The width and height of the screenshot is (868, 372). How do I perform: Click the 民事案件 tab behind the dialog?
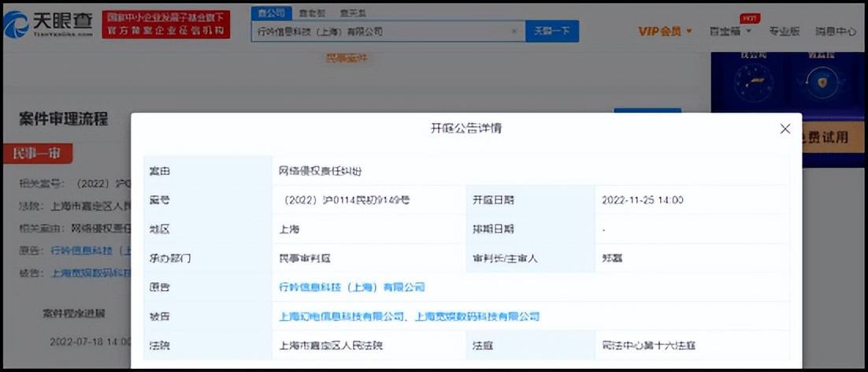point(347,58)
